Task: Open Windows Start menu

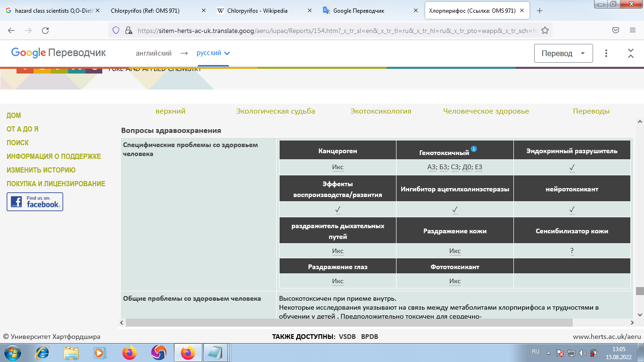Action: click(12, 352)
